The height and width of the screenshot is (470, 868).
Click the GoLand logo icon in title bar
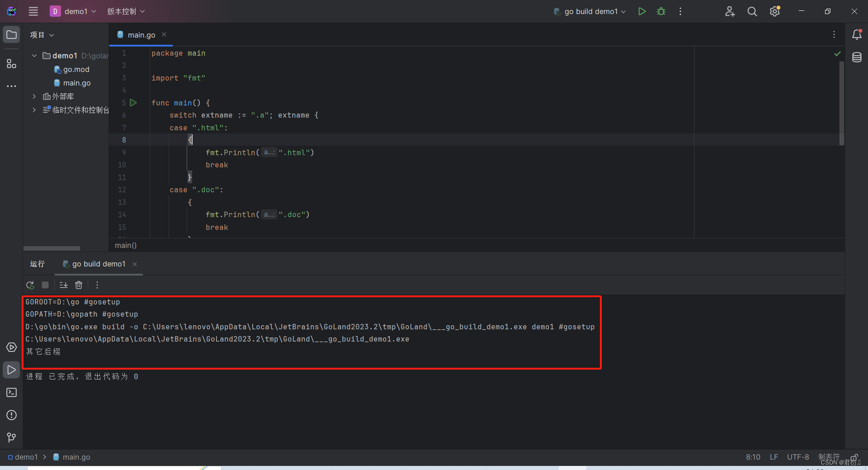point(12,11)
